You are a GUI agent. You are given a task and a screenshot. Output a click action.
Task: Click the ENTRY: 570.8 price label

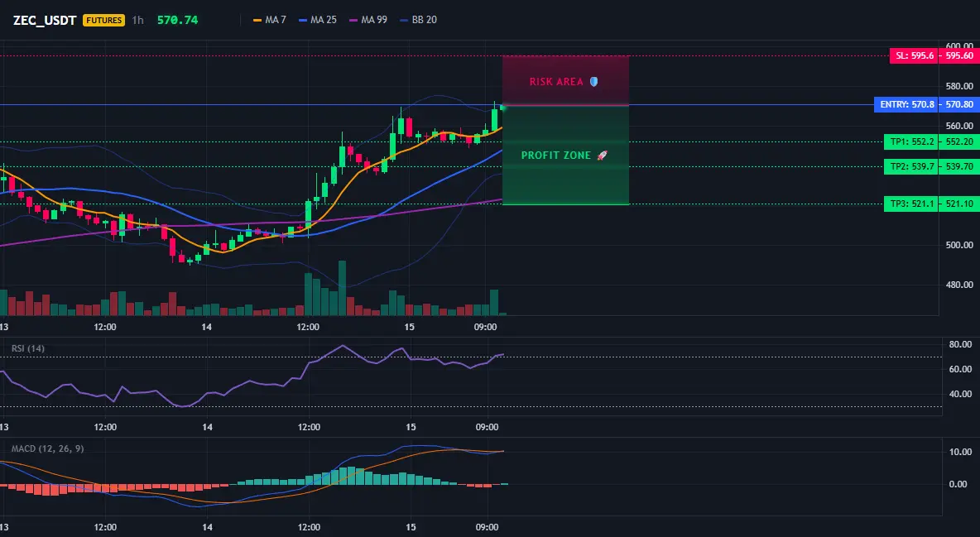(x=906, y=104)
